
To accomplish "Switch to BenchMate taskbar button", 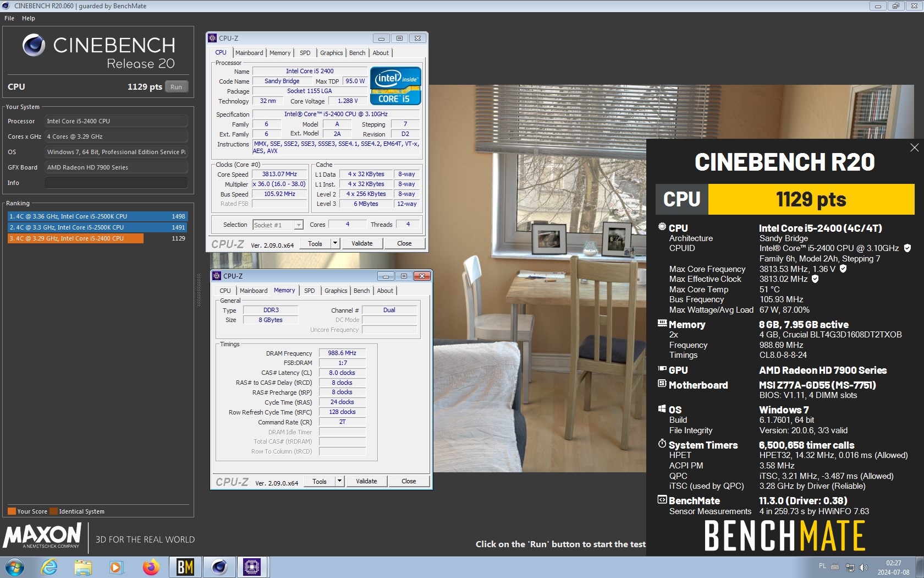I will (x=185, y=567).
